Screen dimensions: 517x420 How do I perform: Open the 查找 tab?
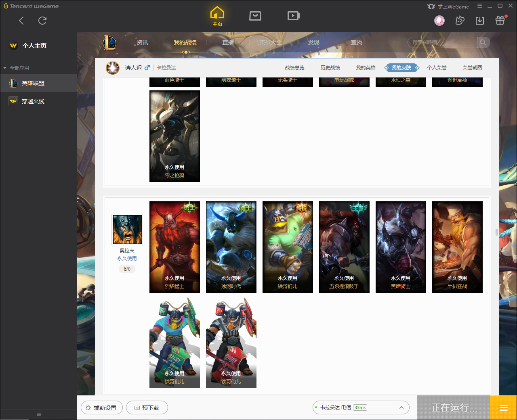coord(356,42)
